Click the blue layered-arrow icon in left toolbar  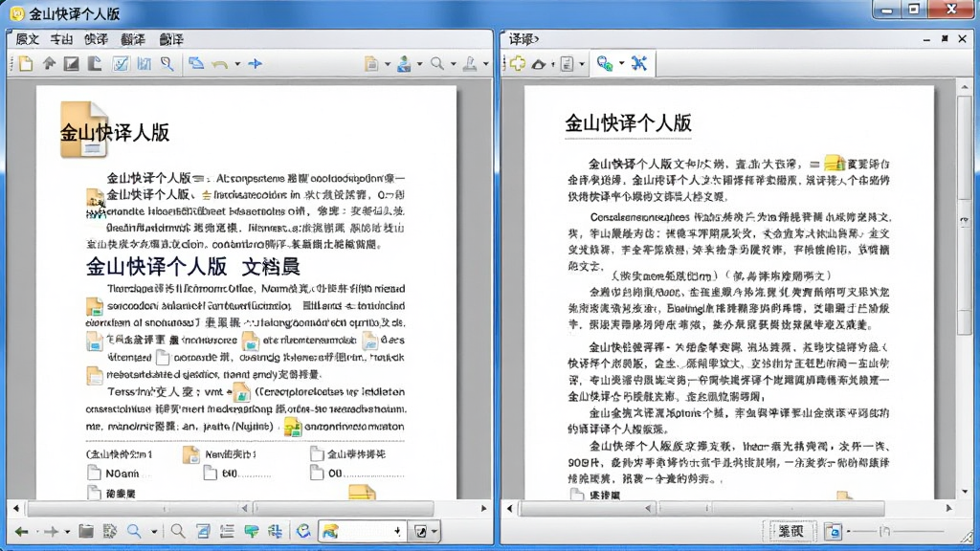196,64
